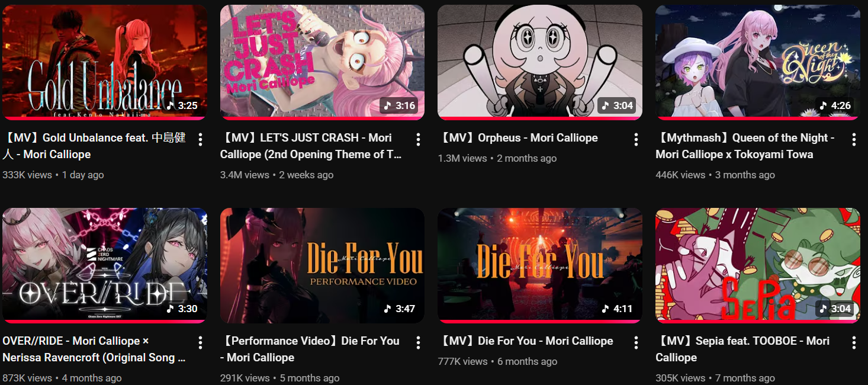Open options menu for Gold Unbalance video
Screen dimensions: 868x385
tap(200, 139)
